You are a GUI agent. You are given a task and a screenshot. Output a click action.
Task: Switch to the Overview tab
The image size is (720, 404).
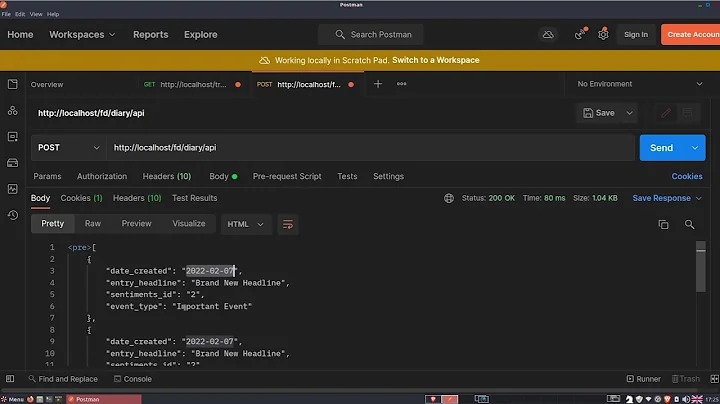coord(47,84)
